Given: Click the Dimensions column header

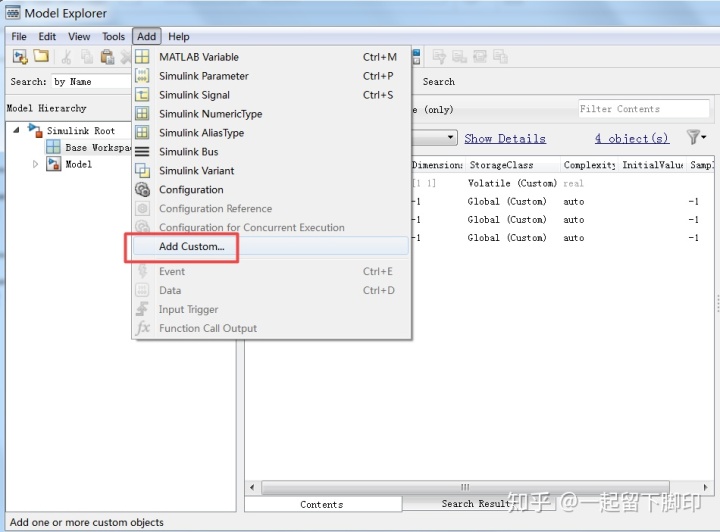Looking at the screenshot, I should coord(438,164).
